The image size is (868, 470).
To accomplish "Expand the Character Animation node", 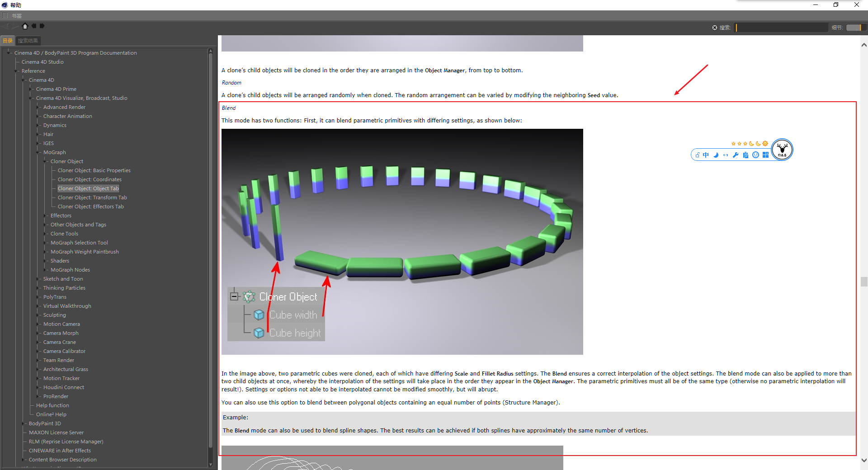I will click(38, 116).
